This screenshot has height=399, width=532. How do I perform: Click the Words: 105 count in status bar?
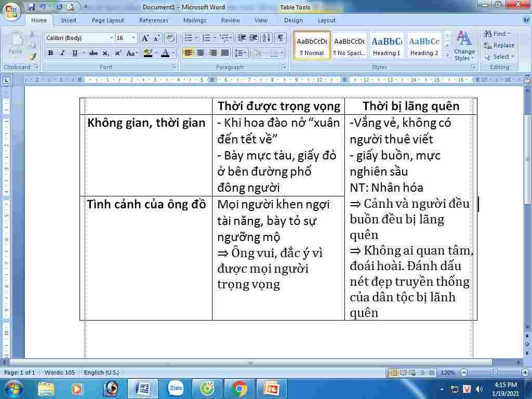click(60, 373)
